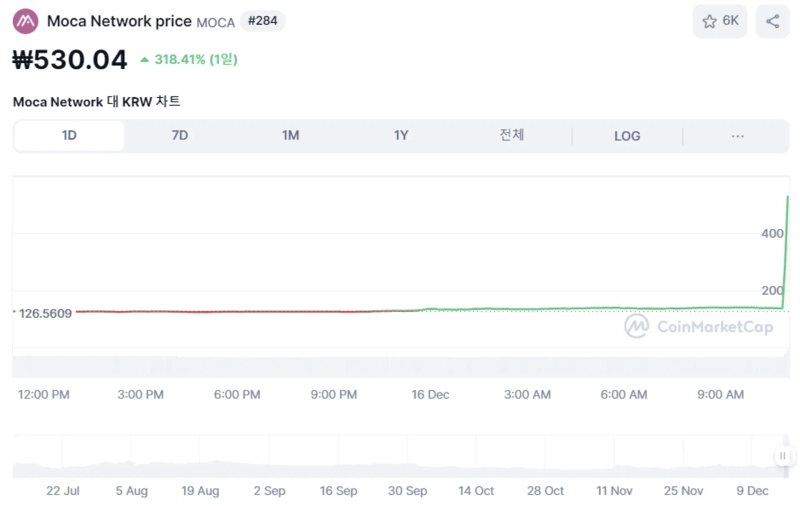Toggle LOG scale on the chart

tap(627, 136)
